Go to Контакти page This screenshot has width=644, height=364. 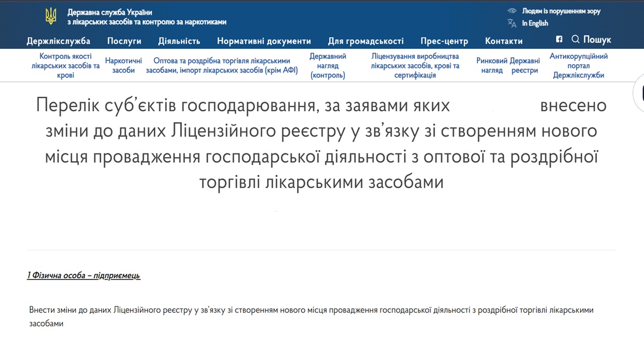504,41
